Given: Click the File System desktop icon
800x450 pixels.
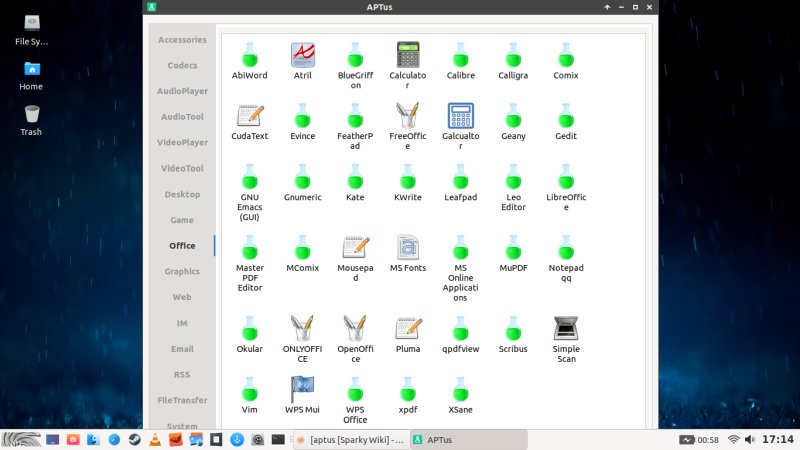Looking at the screenshot, I should coord(32,30).
